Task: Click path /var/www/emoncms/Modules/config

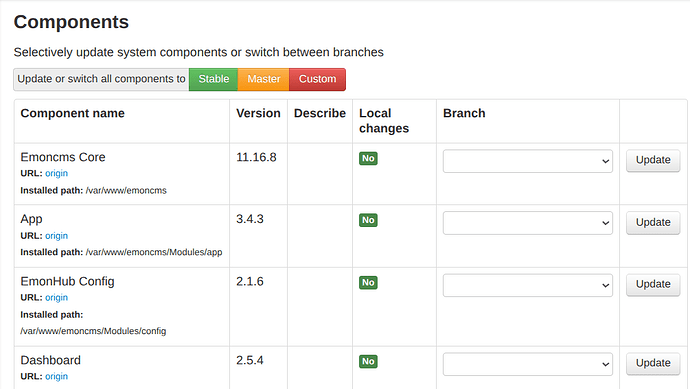Action: [x=93, y=331]
